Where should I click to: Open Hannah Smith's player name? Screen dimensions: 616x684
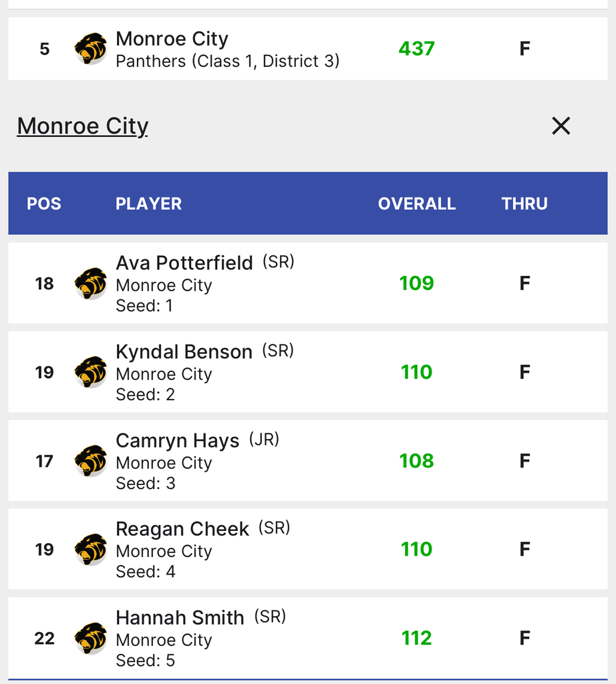[x=180, y=618]
